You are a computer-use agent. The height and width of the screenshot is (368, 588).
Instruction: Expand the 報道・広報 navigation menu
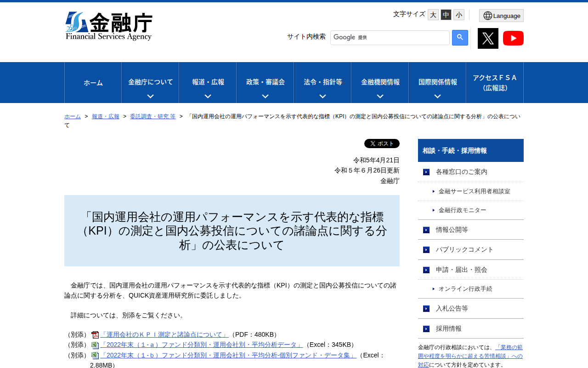208,82
